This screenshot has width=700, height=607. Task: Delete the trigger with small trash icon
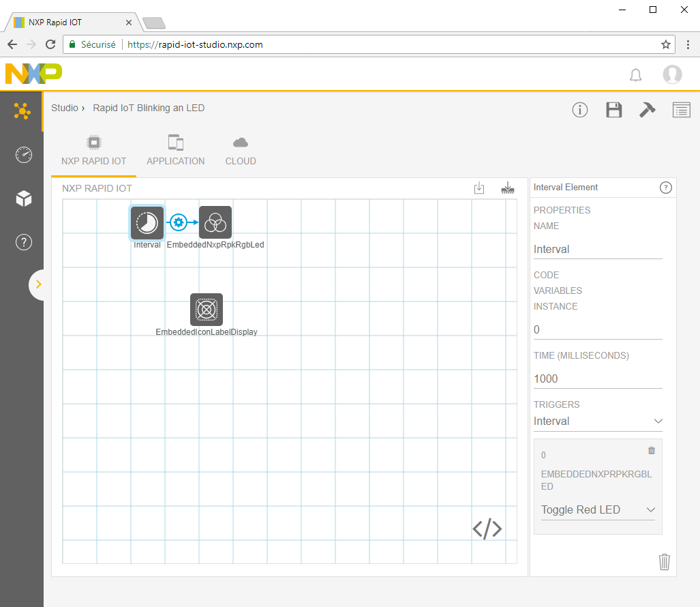(651, 451)
